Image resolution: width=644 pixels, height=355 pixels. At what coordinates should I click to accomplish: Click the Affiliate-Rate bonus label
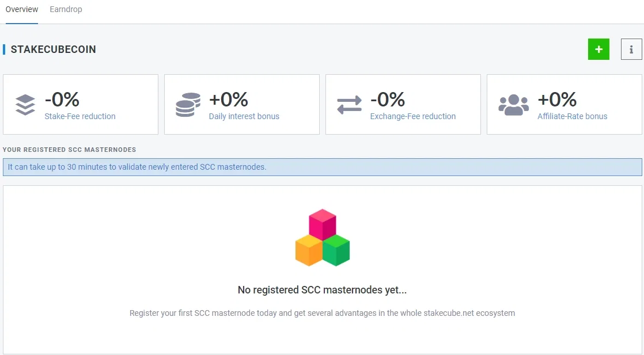point(572,116)
